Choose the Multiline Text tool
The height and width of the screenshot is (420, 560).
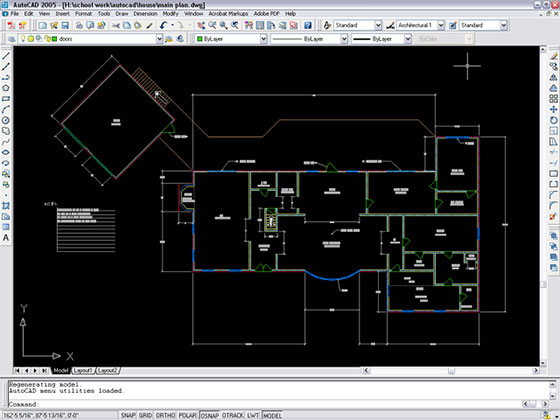point(6,238)
